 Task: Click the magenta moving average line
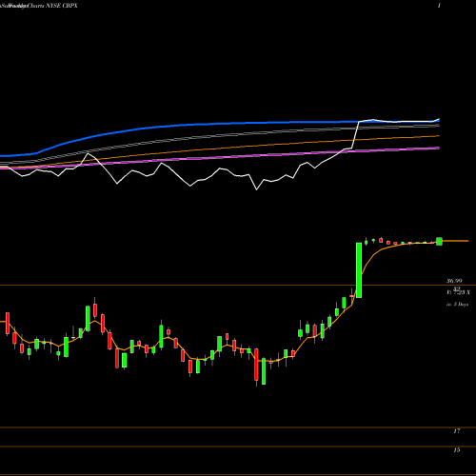pos(219,157)
